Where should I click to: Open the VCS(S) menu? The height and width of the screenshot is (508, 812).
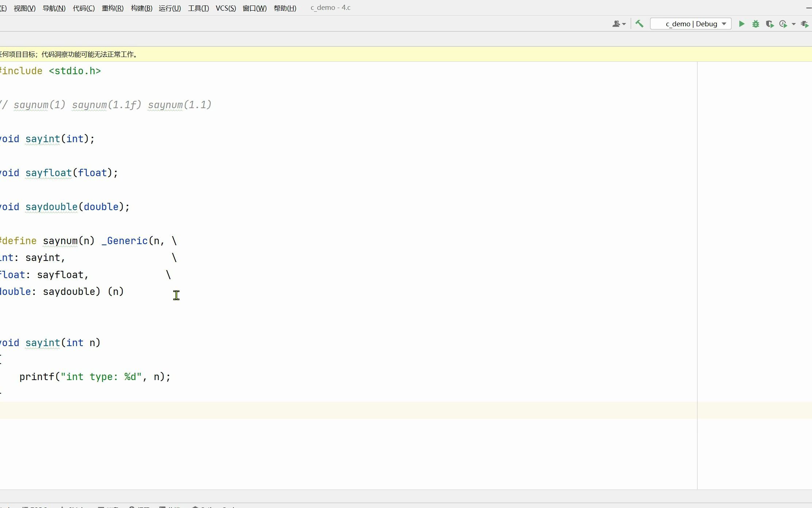[x=226, y=8]
